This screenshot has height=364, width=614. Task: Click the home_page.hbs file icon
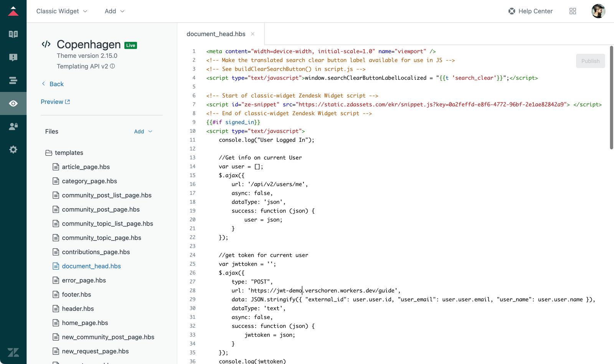coord(56,323)
